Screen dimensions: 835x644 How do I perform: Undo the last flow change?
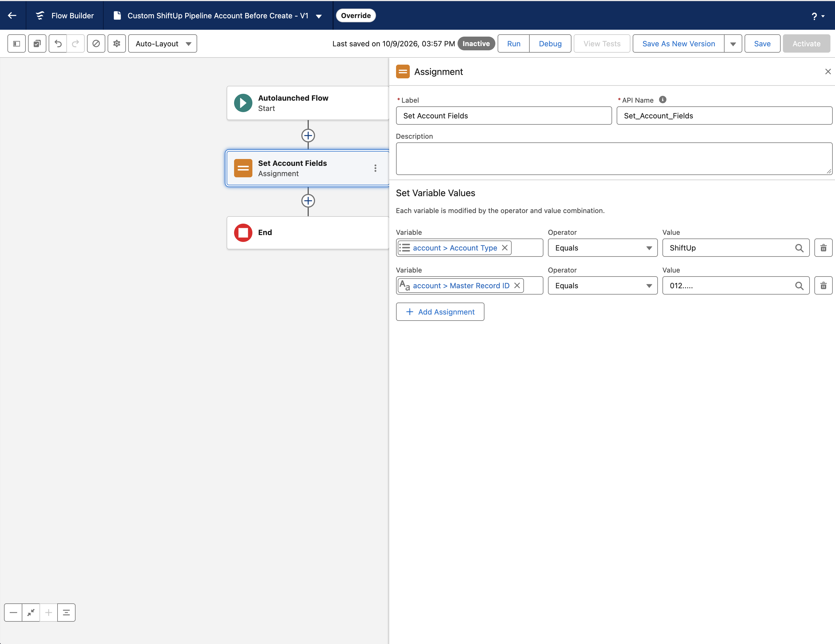pos(58,43)
